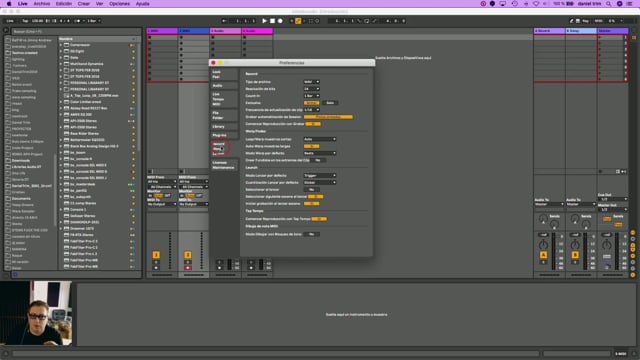Open the Link Tempo MIDI preferences tab
Image resolution: width=640 pixels, height=360 pixels.
[224, 99]
